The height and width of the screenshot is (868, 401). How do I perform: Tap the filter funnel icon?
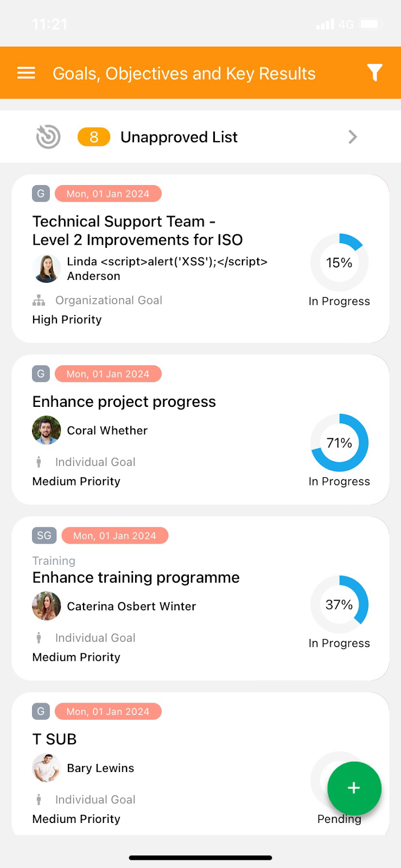[x=374, y=73]
